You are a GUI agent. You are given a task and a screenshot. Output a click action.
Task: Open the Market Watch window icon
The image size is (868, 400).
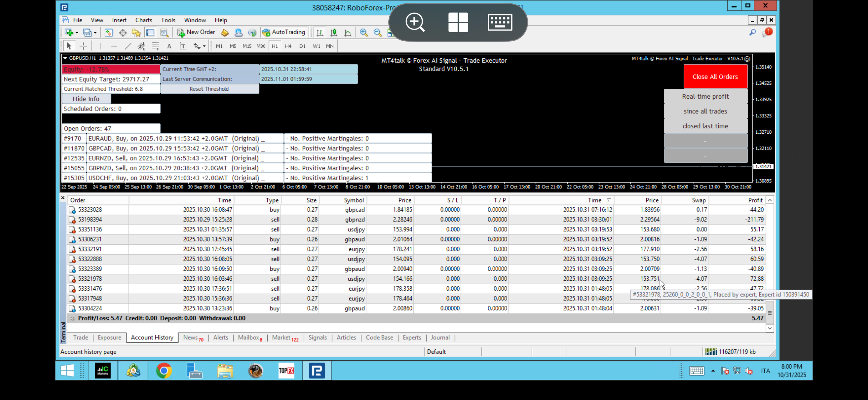click(109, 32)
